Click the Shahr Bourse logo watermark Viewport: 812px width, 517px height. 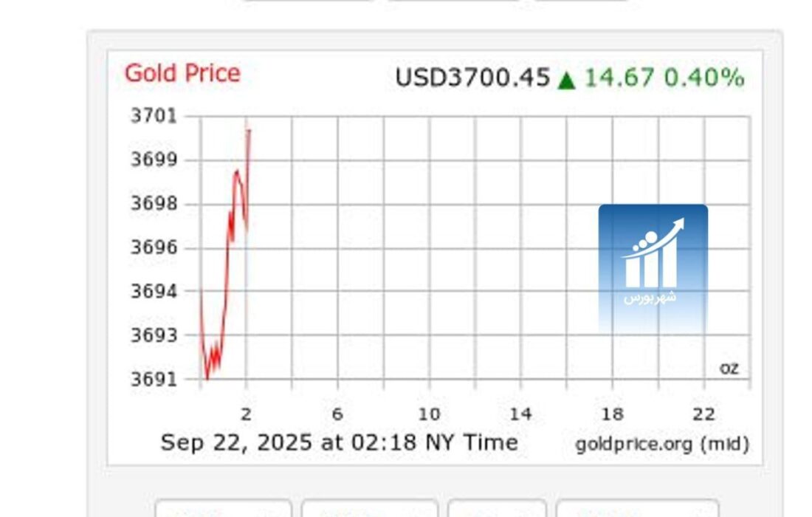click(x=653, y=267)
